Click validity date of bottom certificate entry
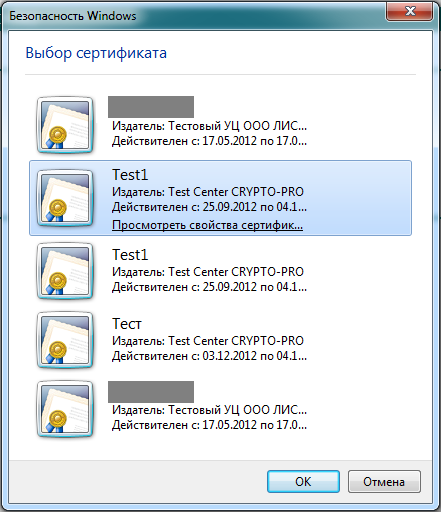The width and height of the screenshot is (441, 512). coord(209,425)
